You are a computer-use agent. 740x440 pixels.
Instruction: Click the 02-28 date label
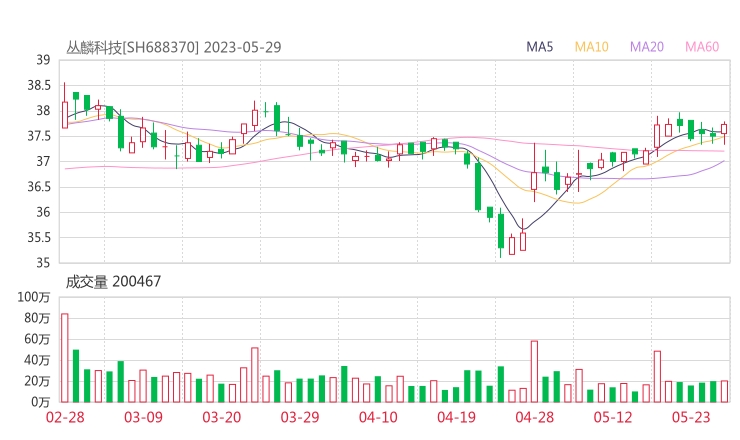pyautogui.click(x=65, y=417)
